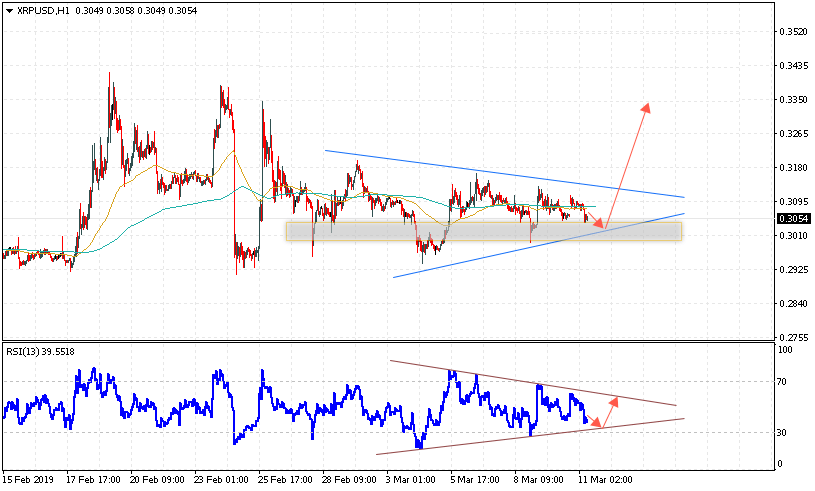815x491 pixels.
Task: Click the 0.2755 price axis label
Action: point(793,338)
